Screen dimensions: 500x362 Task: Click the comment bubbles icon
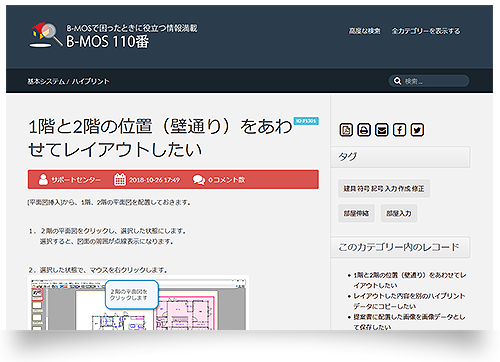pos(199,180)
